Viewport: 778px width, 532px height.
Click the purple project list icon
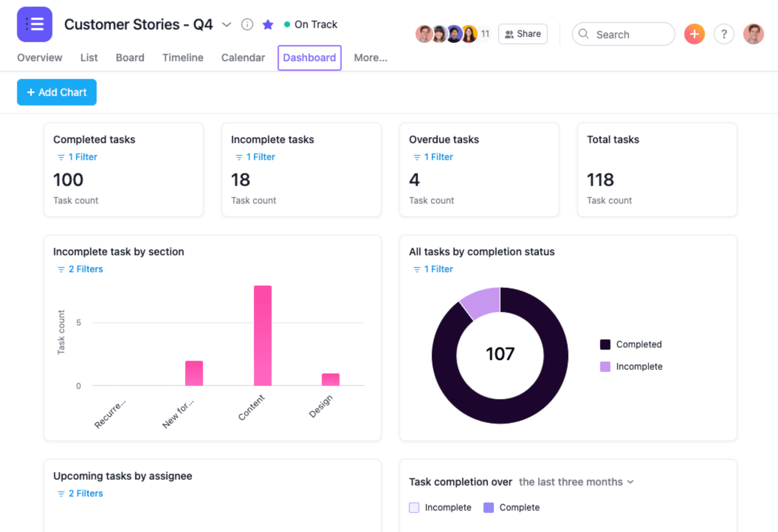click(35, 24)
